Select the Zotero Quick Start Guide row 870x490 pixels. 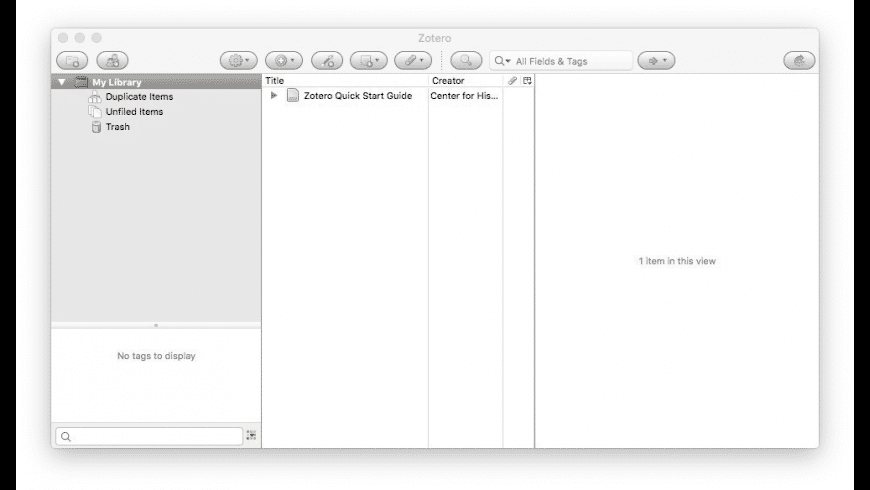click(x=398, y=95)
